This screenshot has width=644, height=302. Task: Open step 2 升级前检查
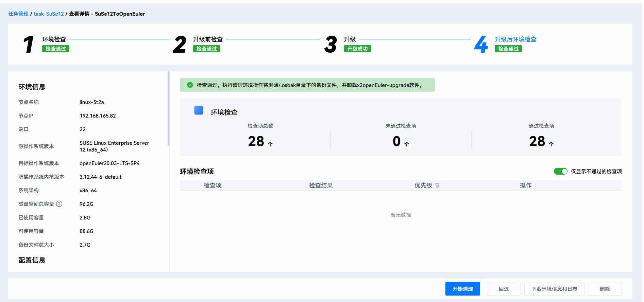click(x=208, y=39)
